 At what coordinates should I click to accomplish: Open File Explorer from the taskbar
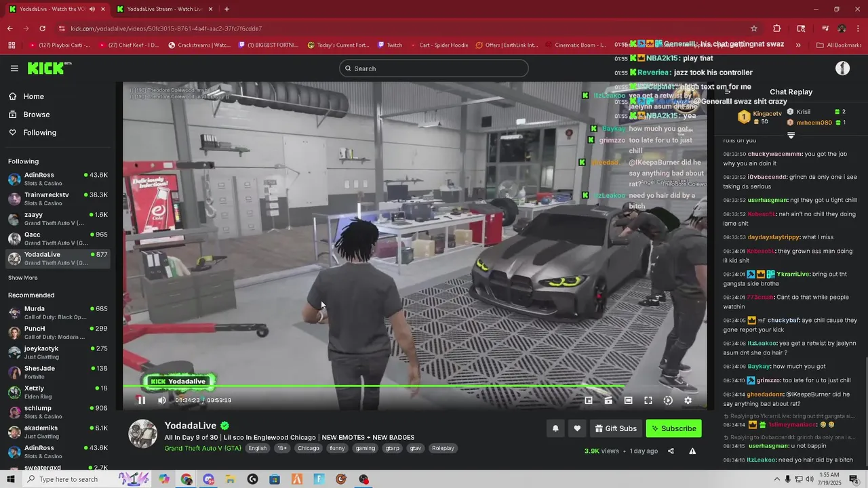pyautogui.click(x=231, y=479)
